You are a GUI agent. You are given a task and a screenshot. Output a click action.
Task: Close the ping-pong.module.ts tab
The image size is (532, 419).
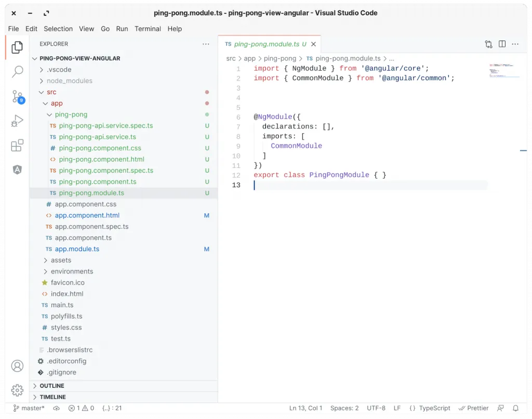313,44
